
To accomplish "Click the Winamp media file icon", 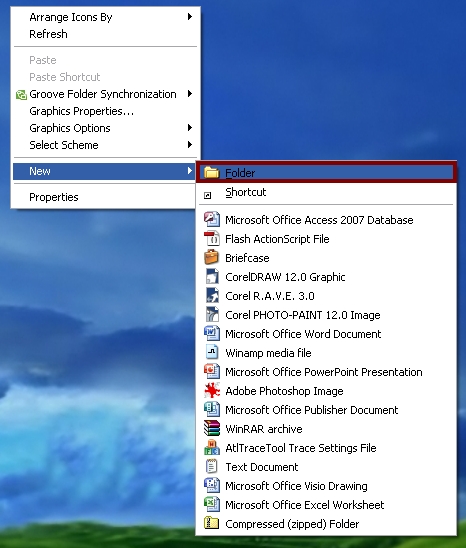I will (x=212, y=352).
